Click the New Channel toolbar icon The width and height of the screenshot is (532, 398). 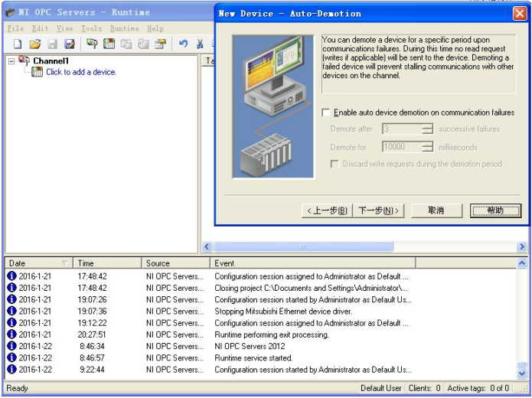[x=92, y=44]
